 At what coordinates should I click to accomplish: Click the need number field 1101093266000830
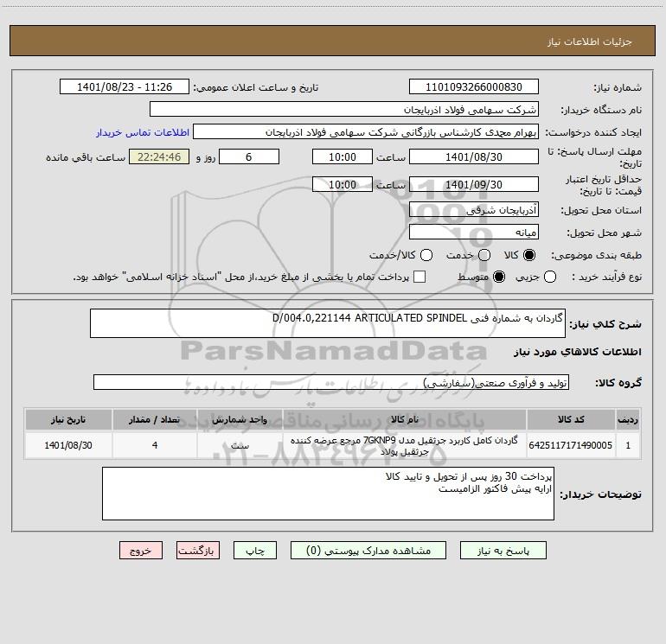pyautogui.click(x=474, y=87)
